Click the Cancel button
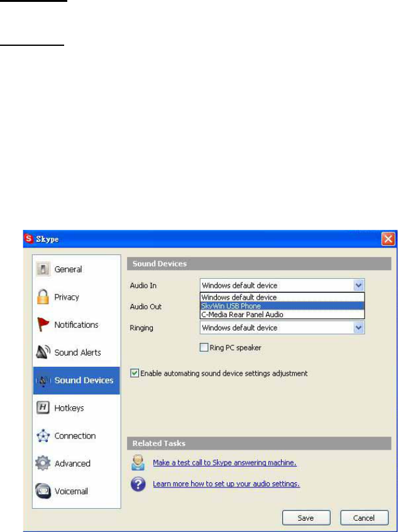Screen dimensions: 398x532 click(x=365, y=518)
